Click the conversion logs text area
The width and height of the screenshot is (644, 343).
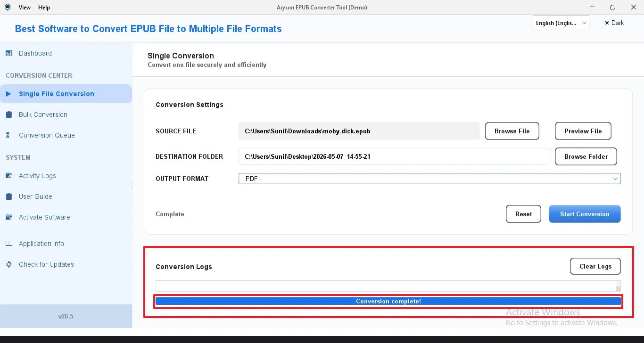coord(385,286)
